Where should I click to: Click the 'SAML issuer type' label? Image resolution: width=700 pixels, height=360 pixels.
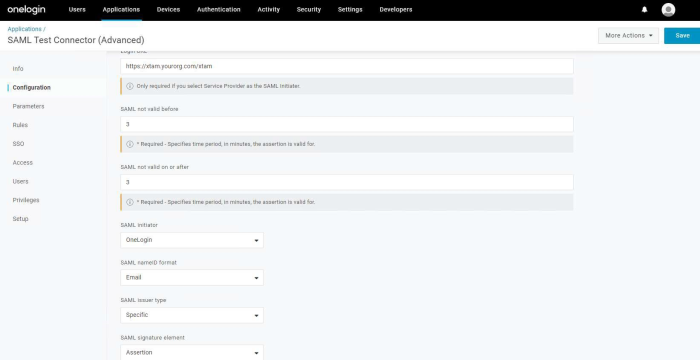pos(143,300)
